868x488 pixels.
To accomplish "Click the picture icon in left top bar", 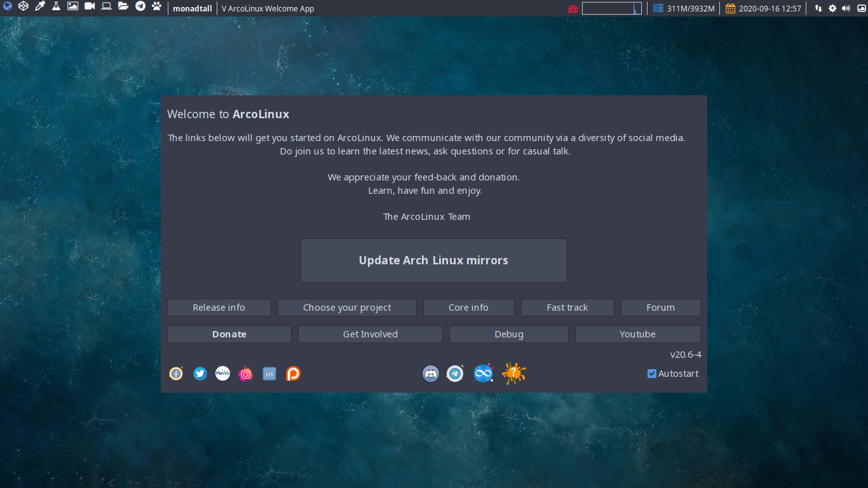I will (x=73, y=7).
